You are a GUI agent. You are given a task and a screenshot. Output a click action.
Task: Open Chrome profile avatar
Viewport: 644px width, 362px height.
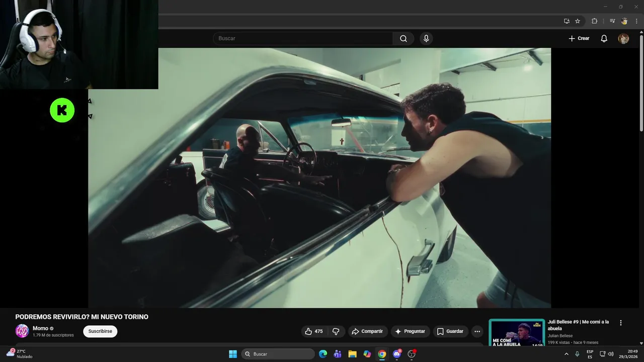(624, 21)
